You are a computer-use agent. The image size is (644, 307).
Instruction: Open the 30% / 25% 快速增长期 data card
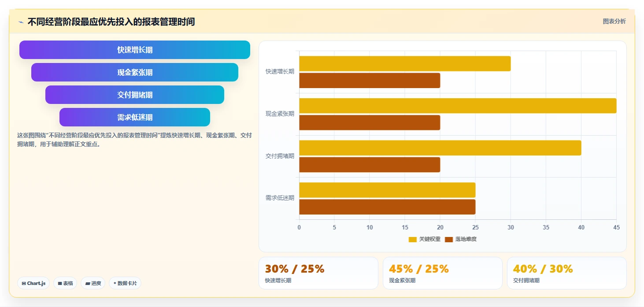click(x=318, y=273)
